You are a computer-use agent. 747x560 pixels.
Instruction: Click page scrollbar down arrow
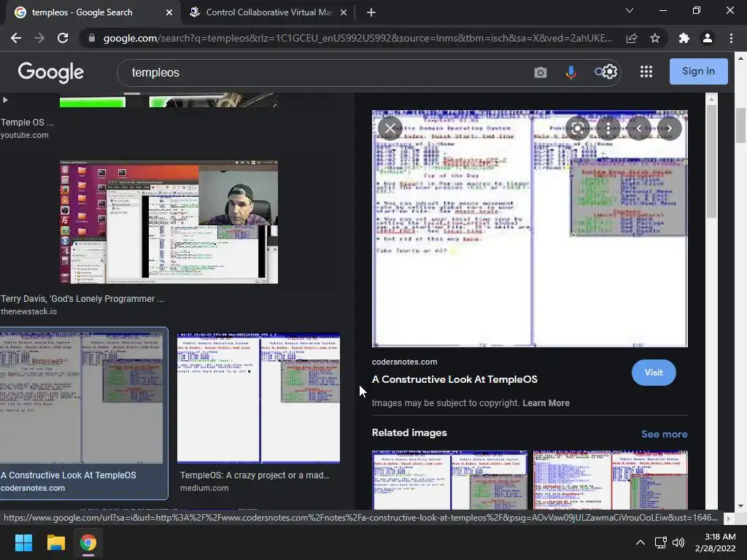pos(740,506)
